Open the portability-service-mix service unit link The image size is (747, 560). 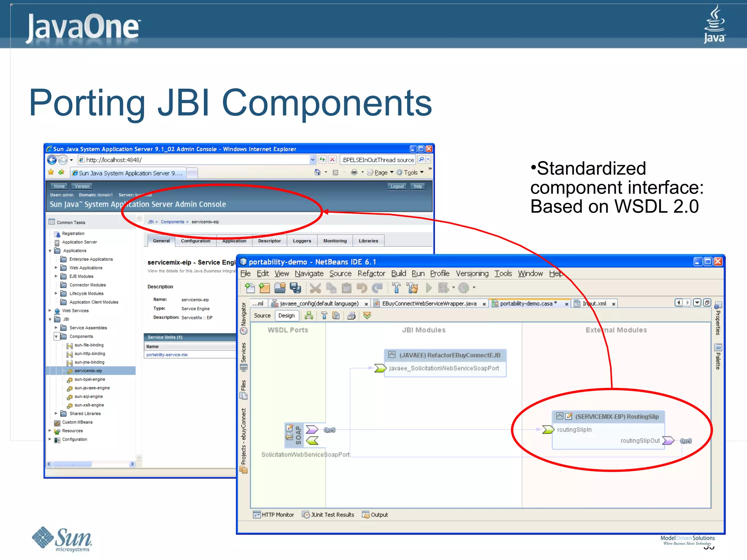(167, 355)
